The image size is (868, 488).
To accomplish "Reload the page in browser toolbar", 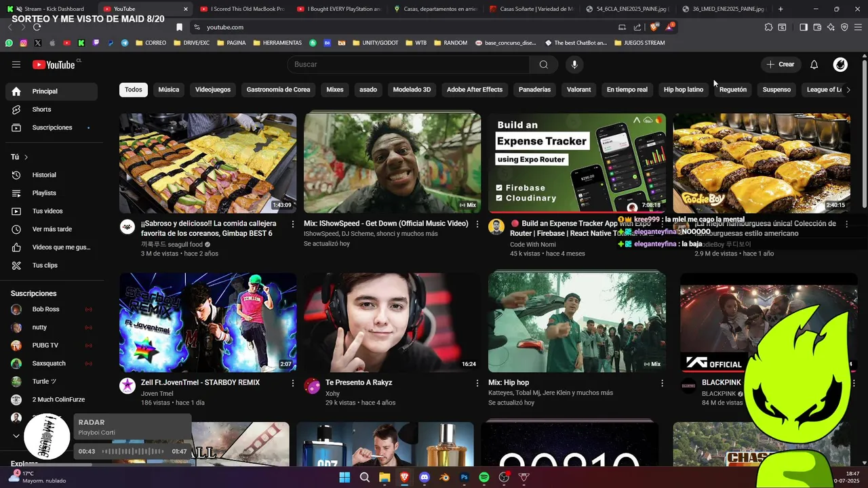I will coord(37,27).
